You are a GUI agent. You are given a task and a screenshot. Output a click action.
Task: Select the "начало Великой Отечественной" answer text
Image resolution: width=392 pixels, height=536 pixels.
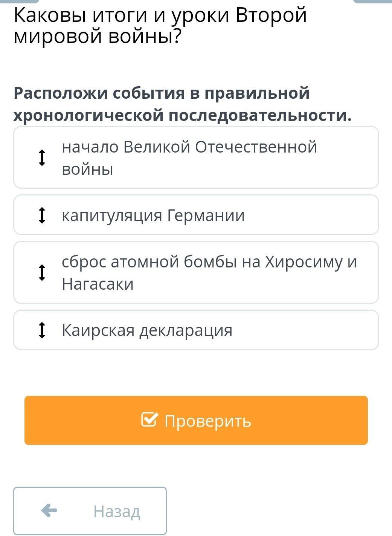pos(189,147)
